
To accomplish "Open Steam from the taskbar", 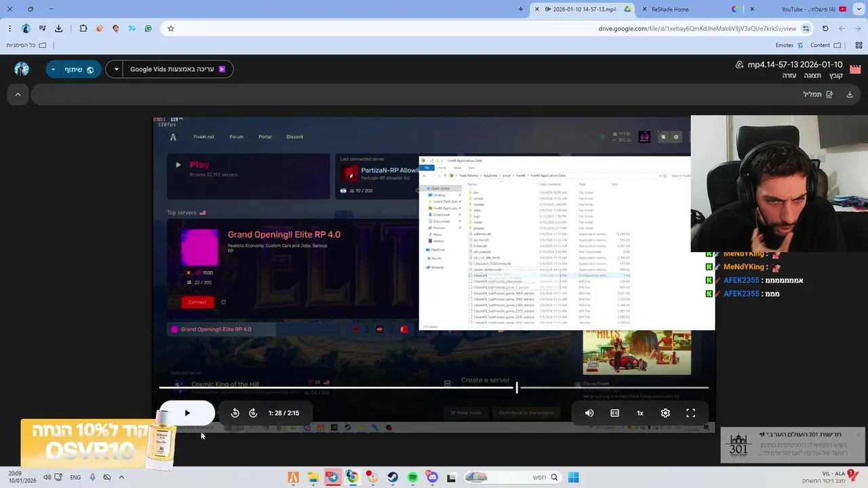I will pos(393,477).
